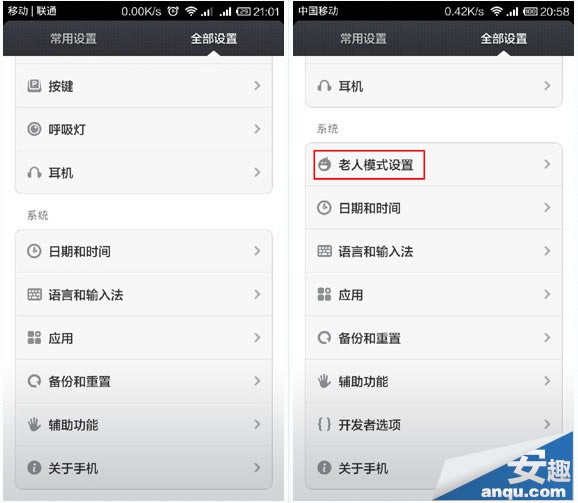
Task: Expand 老人模式设置 row chevron
Action: (x=547, y=164)
